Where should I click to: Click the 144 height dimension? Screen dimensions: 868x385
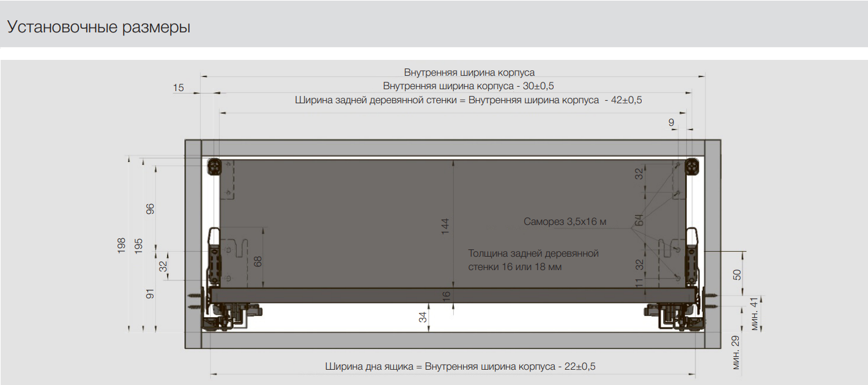tap(446, 226)
